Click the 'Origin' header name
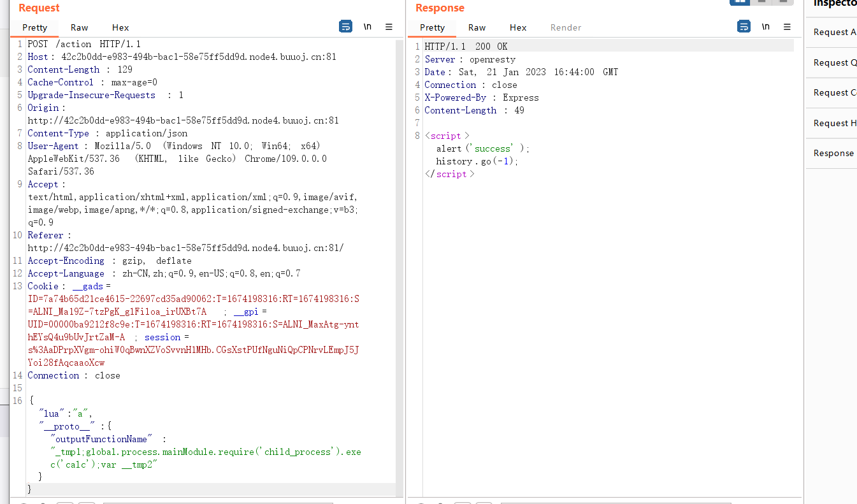This screenshot has width=857, height=504. point(43,108)
